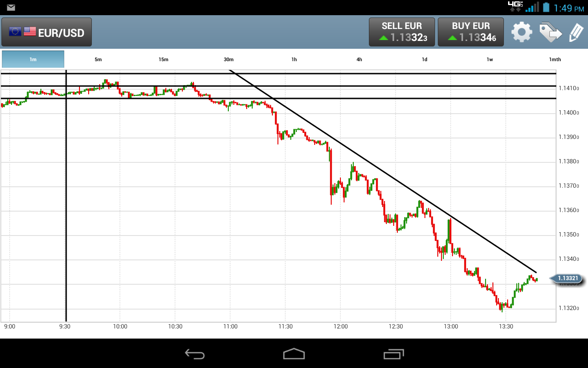
Task: Tap the 4G LTE network indicator
Action: tap(515, 6)
